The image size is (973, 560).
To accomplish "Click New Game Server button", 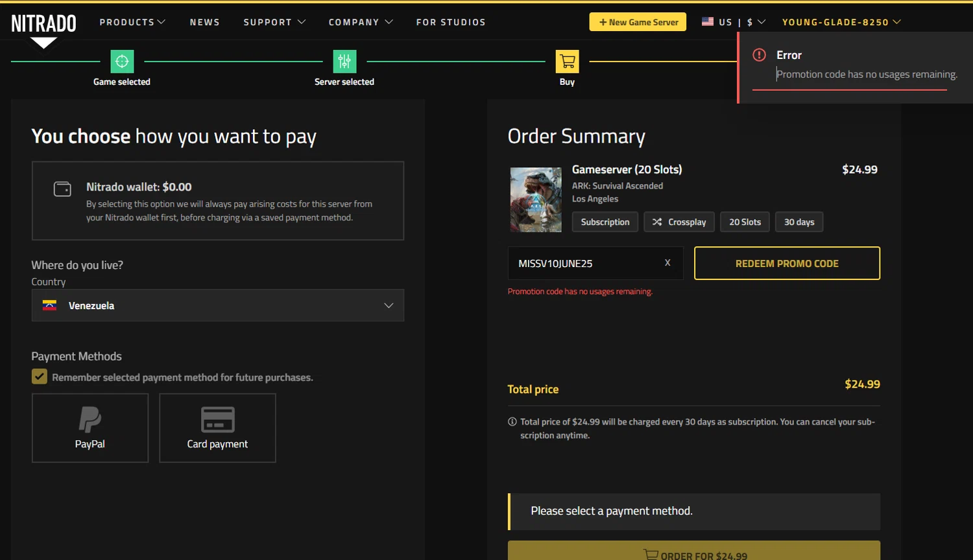I will [638, 22].
